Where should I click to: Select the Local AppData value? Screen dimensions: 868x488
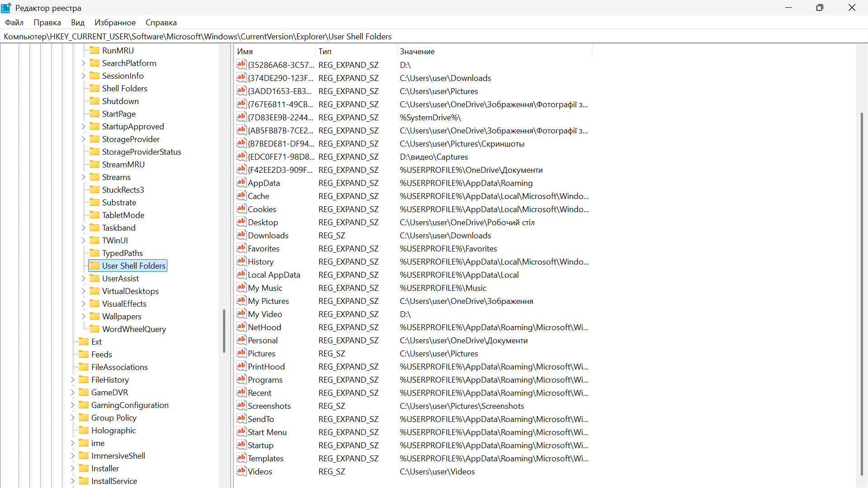[x=274, y=275]
